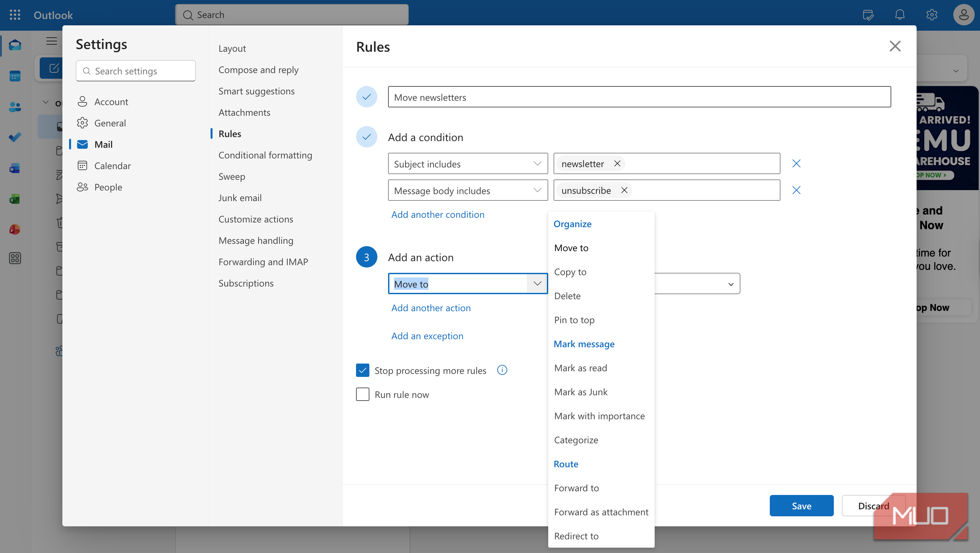This screenshot has width=980, height=553.
Task: Delete the Subject includes condition row
Action: (x=796, y=163)
